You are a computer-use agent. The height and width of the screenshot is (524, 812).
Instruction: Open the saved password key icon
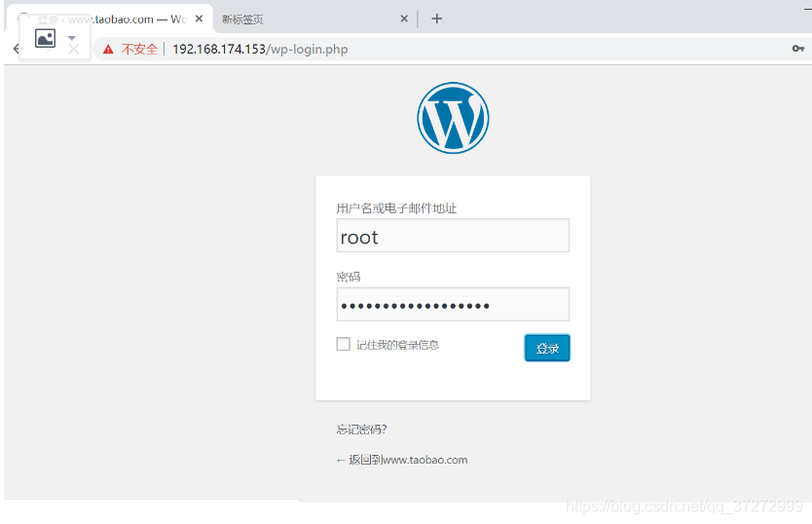798,49
